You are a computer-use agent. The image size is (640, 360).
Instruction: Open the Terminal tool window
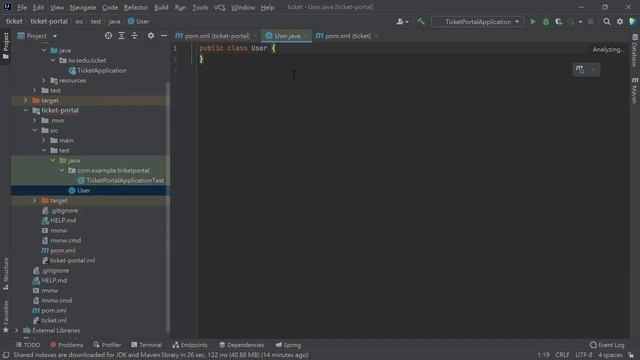[x=147, y=345]
